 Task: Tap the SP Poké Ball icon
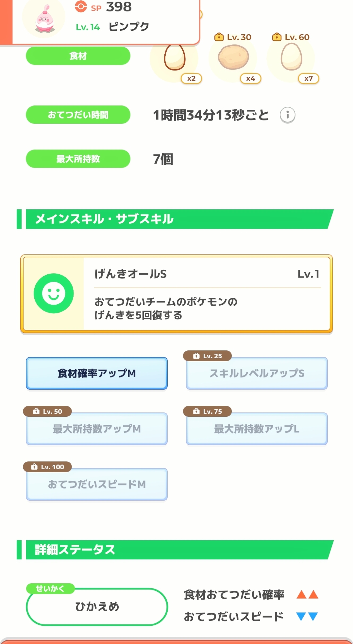pyautogui.click(x=81, y=7)
